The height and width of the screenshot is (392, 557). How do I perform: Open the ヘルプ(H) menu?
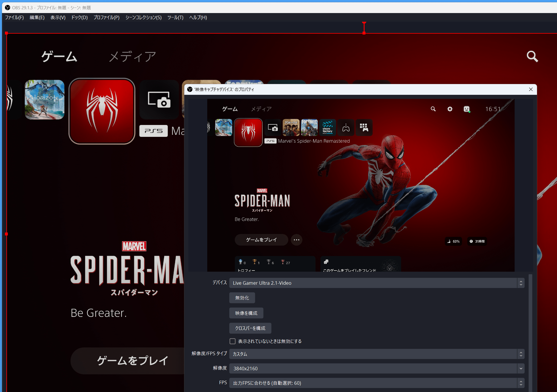click(x=198, y=17)
